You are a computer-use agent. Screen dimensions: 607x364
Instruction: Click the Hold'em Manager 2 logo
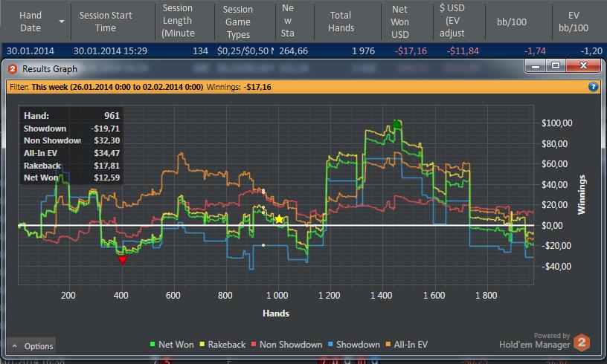pyautogui.click(x=582, y=342)
